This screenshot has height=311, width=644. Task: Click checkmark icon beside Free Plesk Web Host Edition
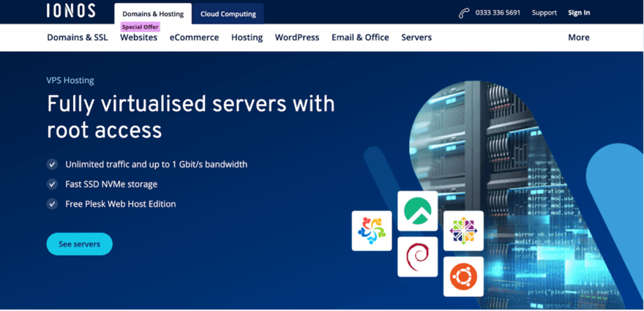click(x=52, y=204)
